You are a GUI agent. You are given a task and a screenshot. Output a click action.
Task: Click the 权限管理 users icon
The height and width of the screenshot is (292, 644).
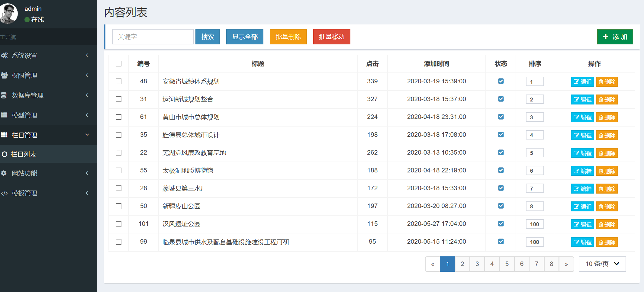[4, 75]
